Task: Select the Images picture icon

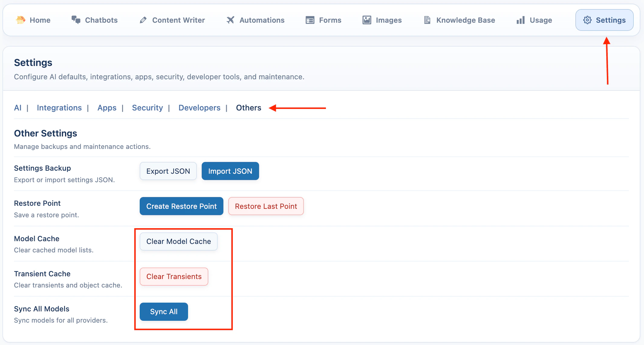Action: click(366, 20)
